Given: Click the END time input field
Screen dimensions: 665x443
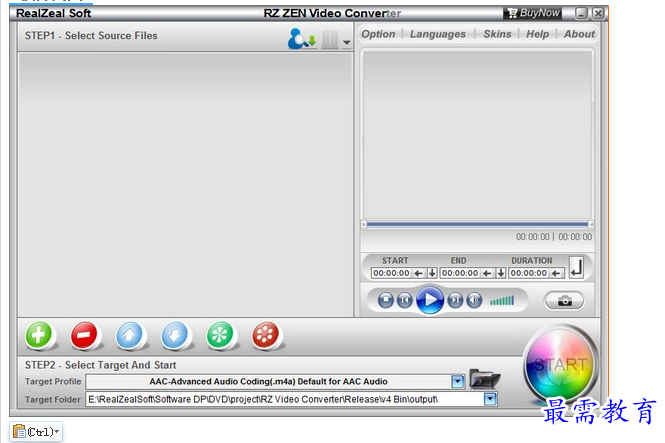Looking at the screenshot, I should 460,273.
